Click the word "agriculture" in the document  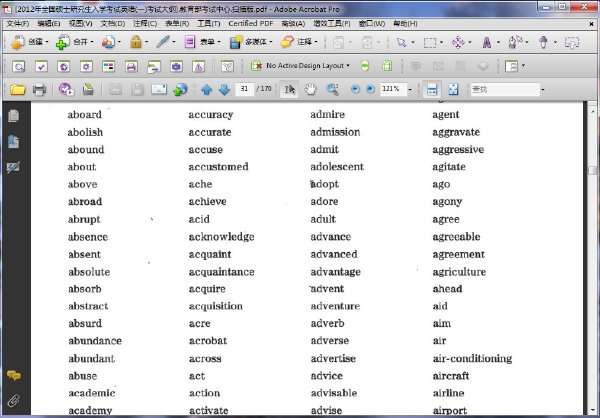coord(459,272)
